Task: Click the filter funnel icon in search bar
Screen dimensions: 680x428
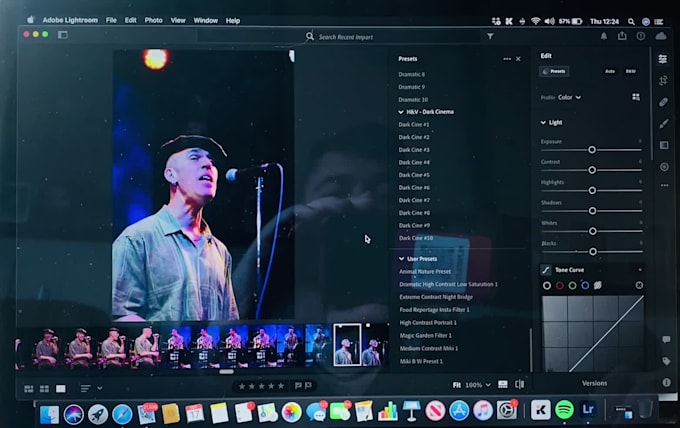Action: [490, 36]
